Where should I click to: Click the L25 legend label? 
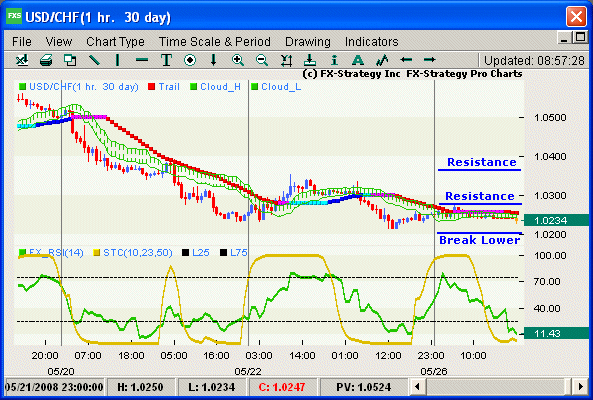click(x=200, y=253)
